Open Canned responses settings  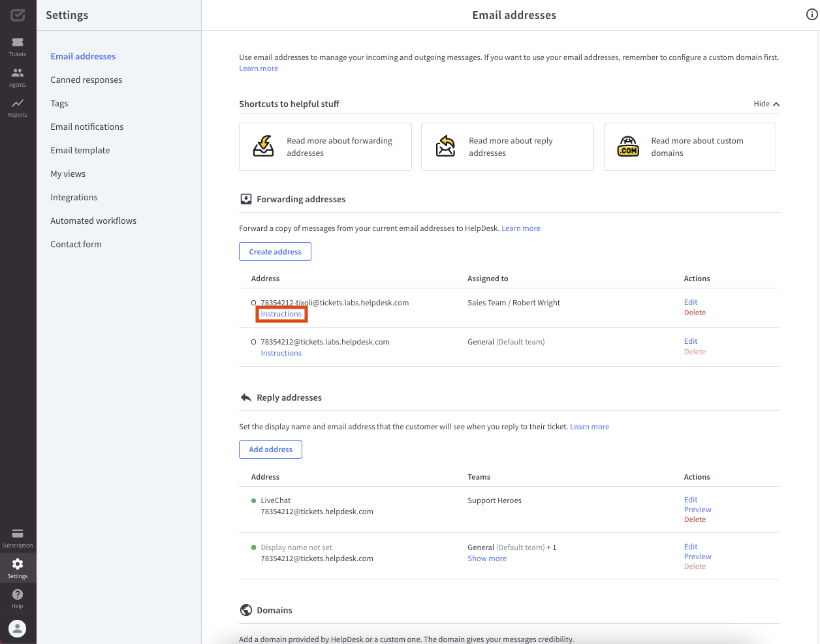[x=86, y=80]
